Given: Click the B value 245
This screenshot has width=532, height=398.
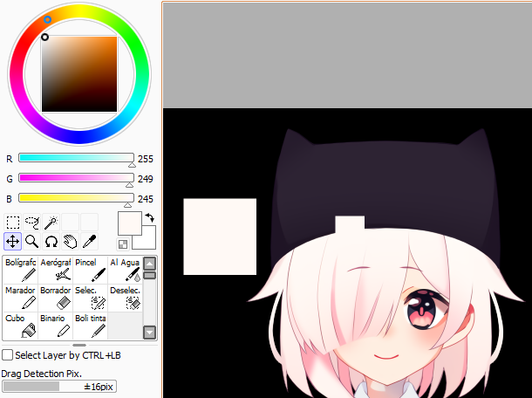Looking at the screenshot, I should 146,199.
